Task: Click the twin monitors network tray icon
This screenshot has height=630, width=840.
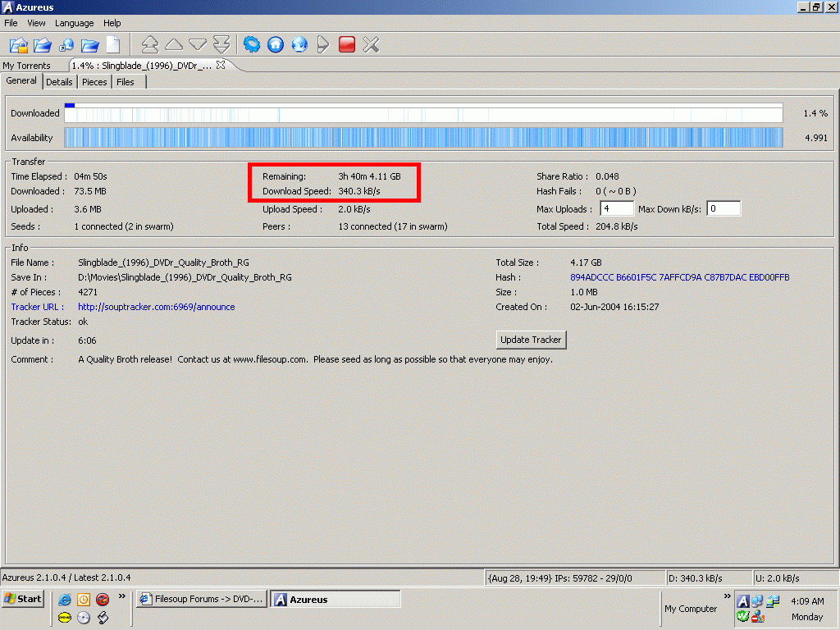Action: click(x=757, y=601)
